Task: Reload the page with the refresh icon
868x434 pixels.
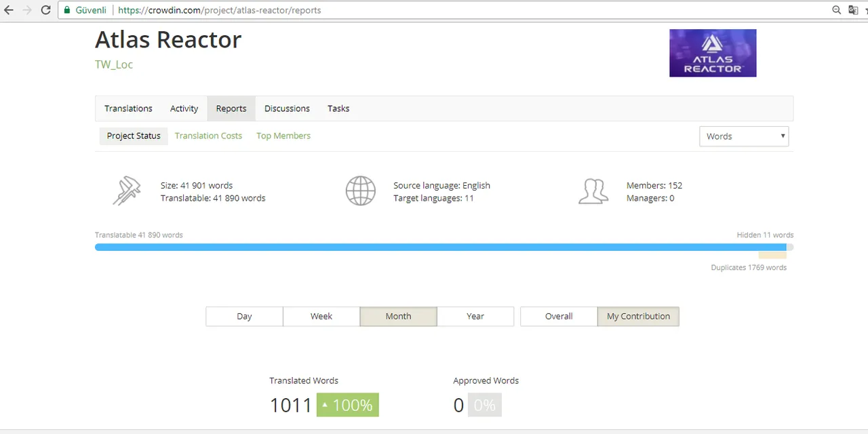Action: pyautogui.click(x=45, y=10)
